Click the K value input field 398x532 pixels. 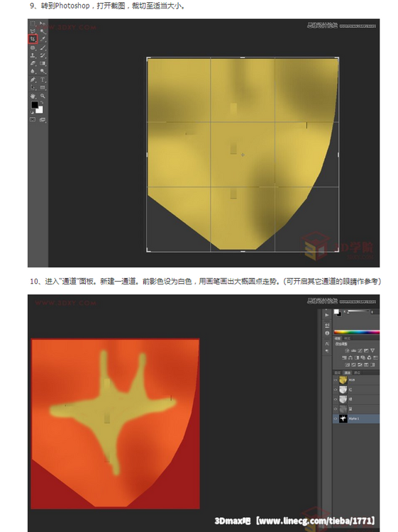[375, 312]
